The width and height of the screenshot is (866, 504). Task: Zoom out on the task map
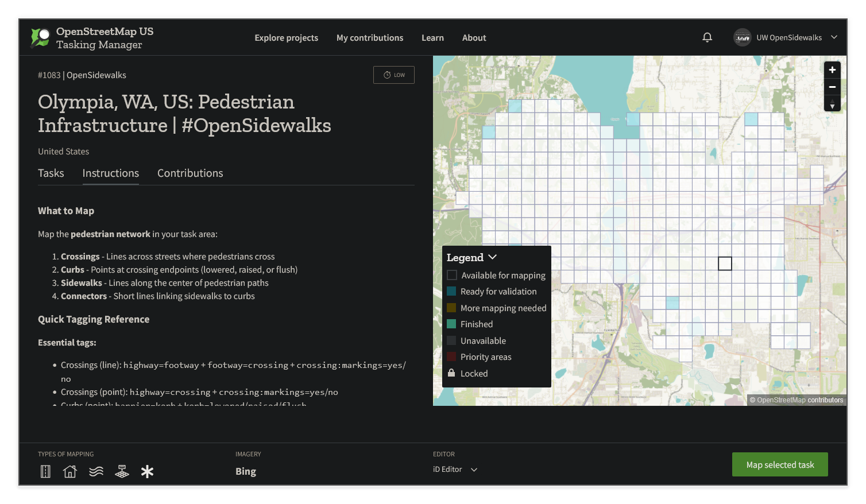(832, 87)
